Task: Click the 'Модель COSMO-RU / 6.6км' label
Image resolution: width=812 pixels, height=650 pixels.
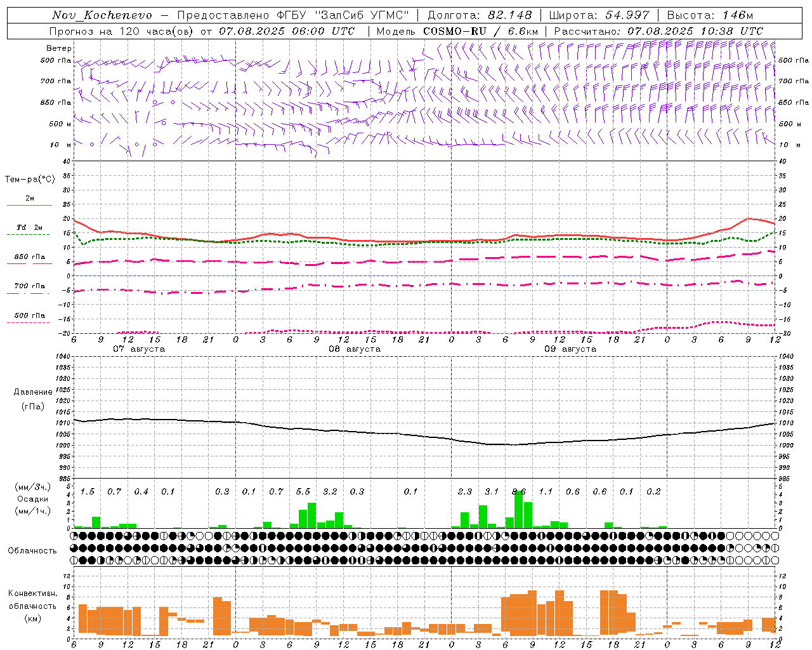Action: pyautogui.click(x=457, y=31)
